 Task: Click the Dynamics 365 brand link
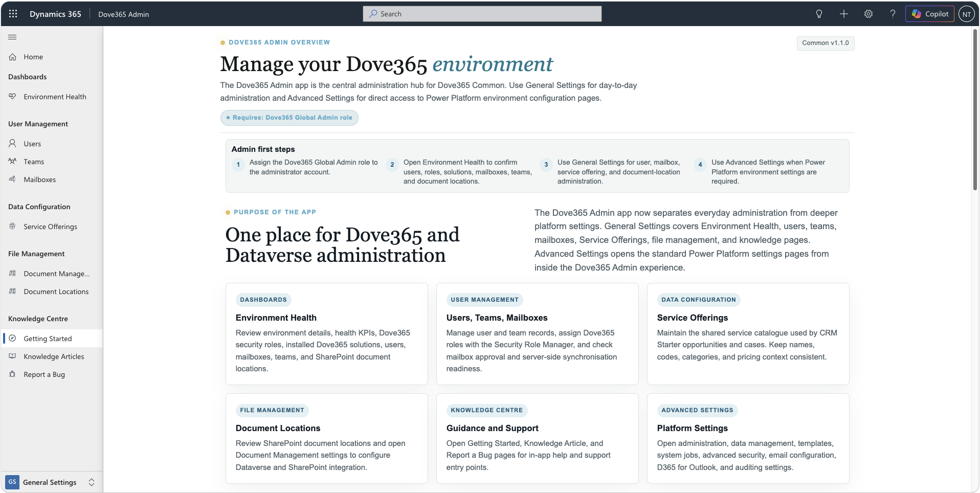tap(55, 14)
